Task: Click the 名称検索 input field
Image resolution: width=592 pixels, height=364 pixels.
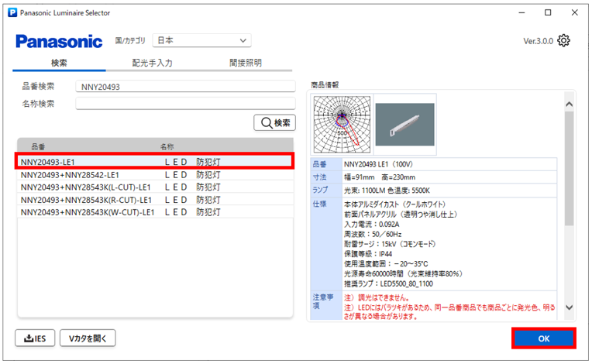Action: [x=185, y=104]
